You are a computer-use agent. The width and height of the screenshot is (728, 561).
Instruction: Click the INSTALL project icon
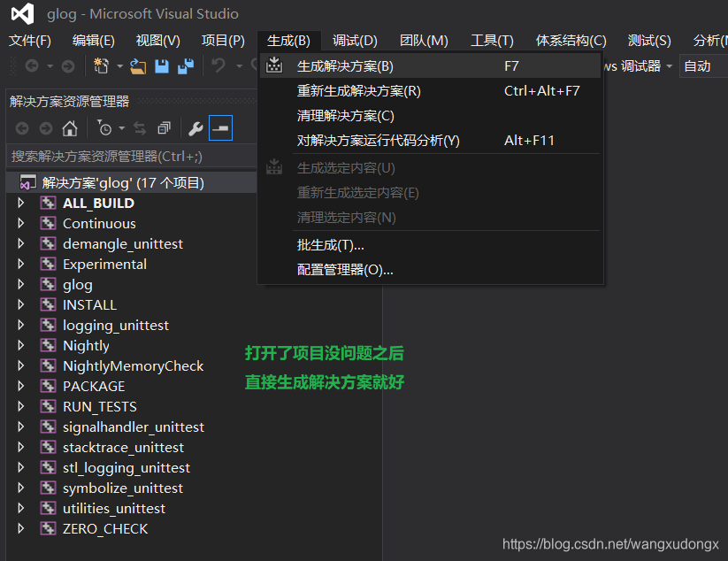tap(48, 304)
